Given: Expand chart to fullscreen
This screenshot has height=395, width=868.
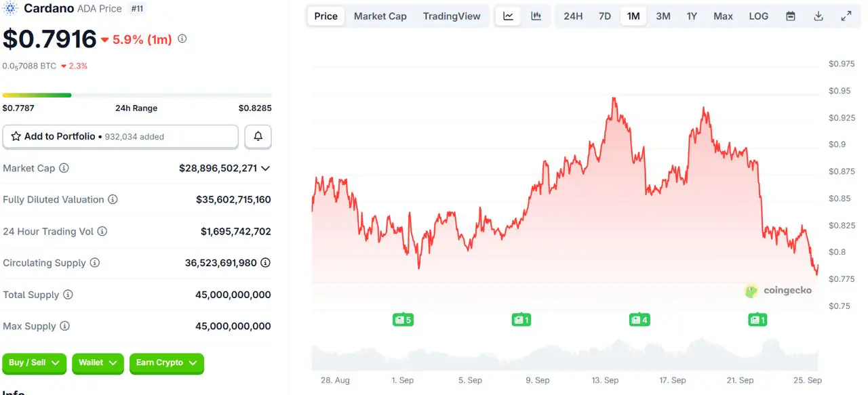Looking at the screenshot, I should pyautogui.click(x=846, y=16).
